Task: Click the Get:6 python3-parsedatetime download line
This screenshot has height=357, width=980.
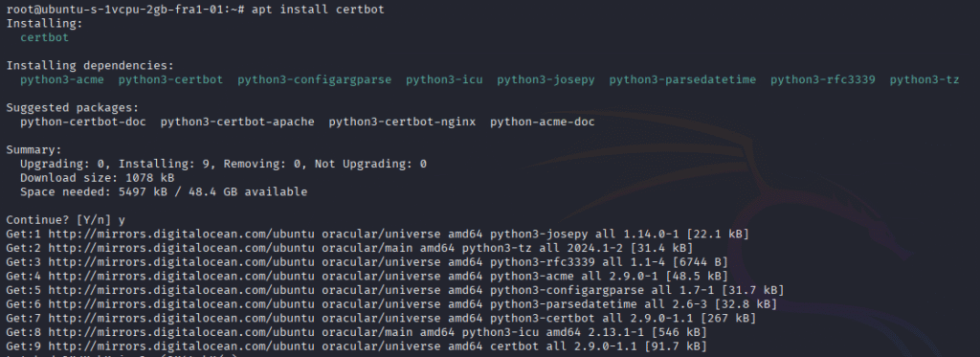Action: coord(391,303)
